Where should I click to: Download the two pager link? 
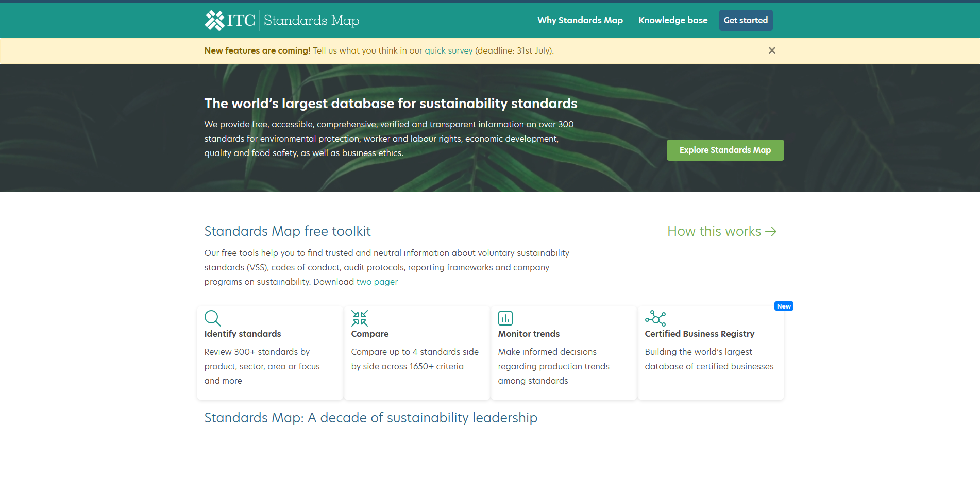point(377,282)
